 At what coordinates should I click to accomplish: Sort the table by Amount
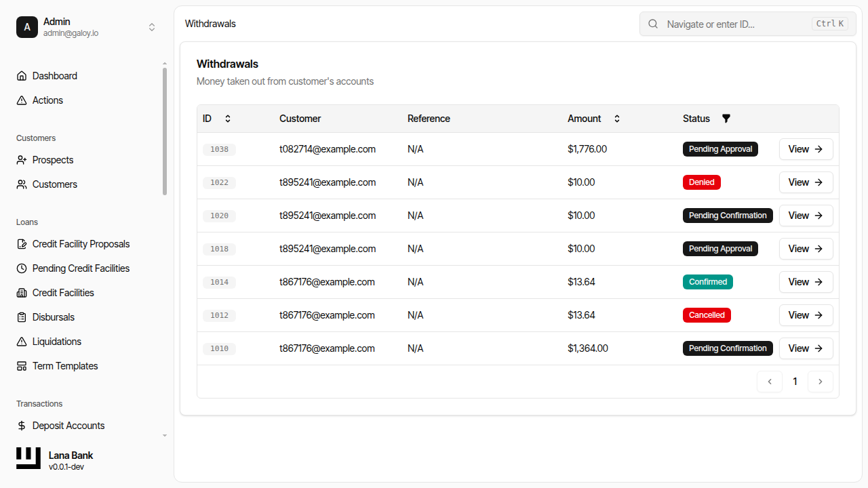coord(616,119)
